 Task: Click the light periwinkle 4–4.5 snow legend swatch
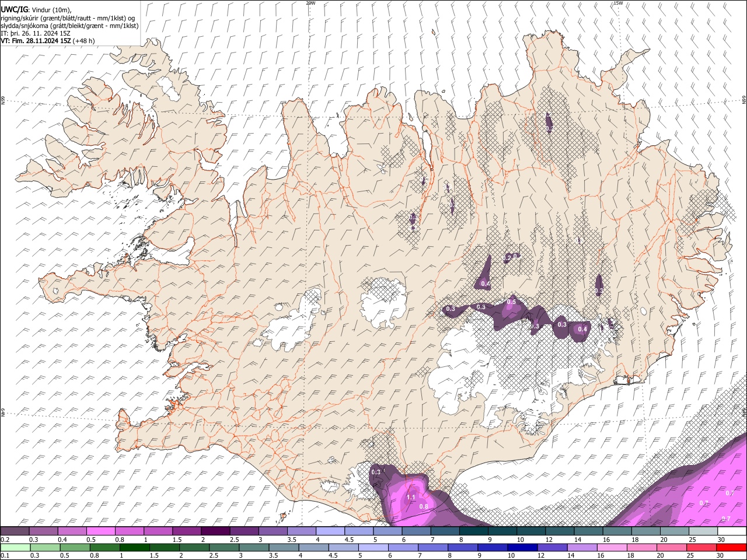[x=330, y=531]
